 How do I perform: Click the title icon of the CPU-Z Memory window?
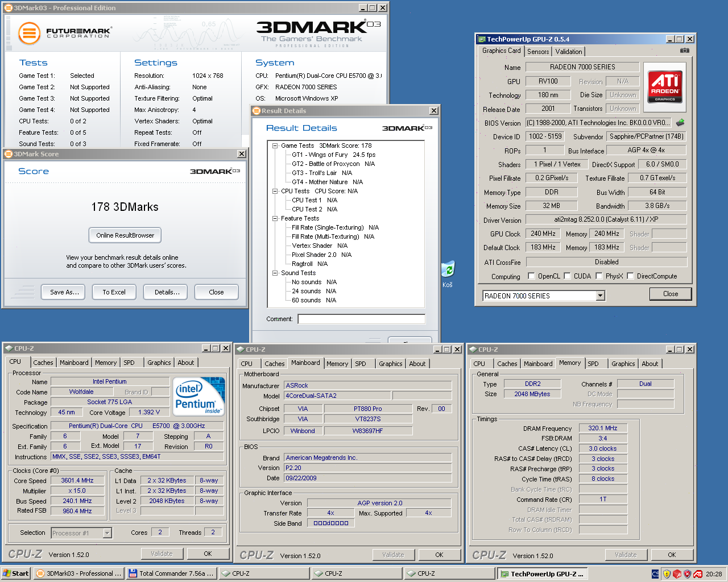[473, 350]
